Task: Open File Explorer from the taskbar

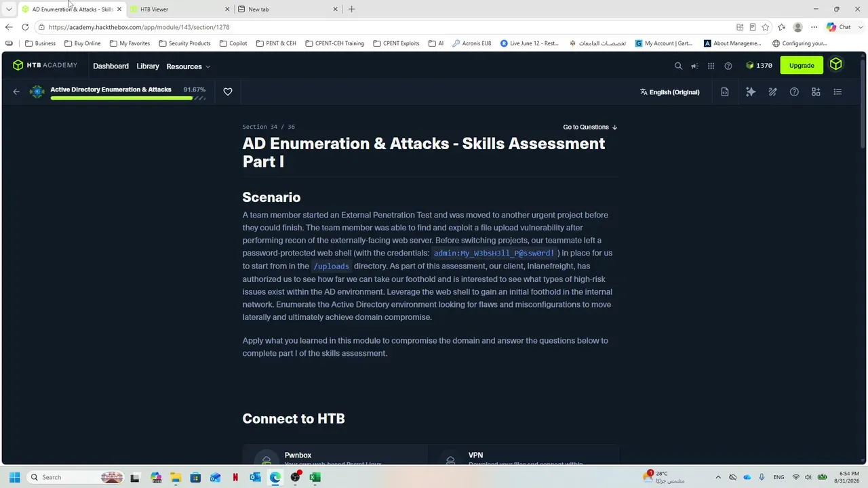Action: click(175, 477)
